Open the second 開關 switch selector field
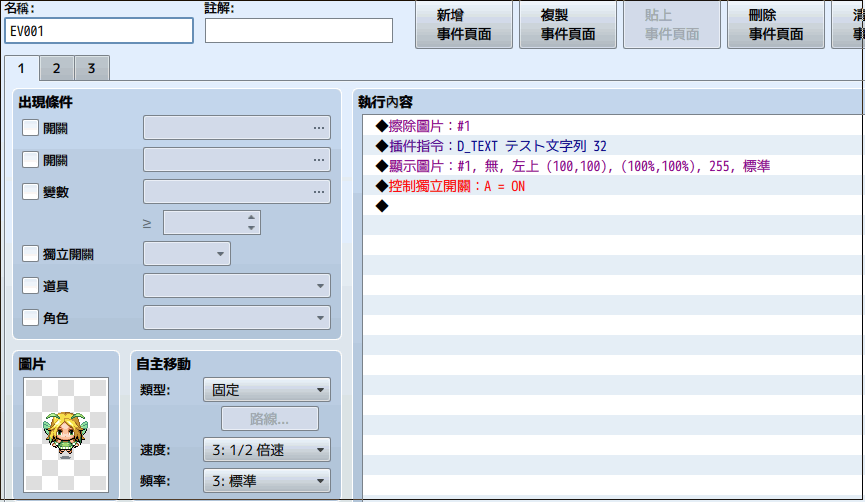The width and height of the screenshot is (865, 502). [237, 160]
